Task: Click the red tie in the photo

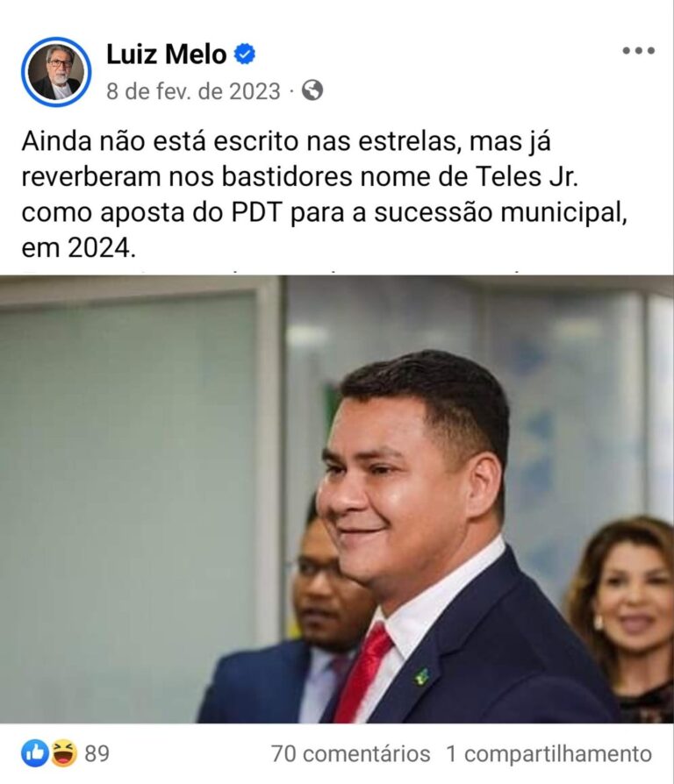Action: pos(362,673)
